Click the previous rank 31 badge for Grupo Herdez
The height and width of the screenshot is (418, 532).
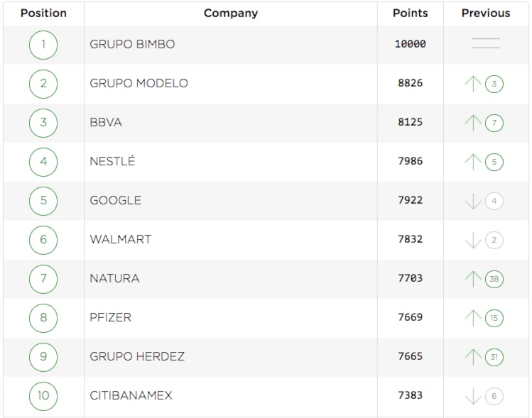tap(494, 357)
